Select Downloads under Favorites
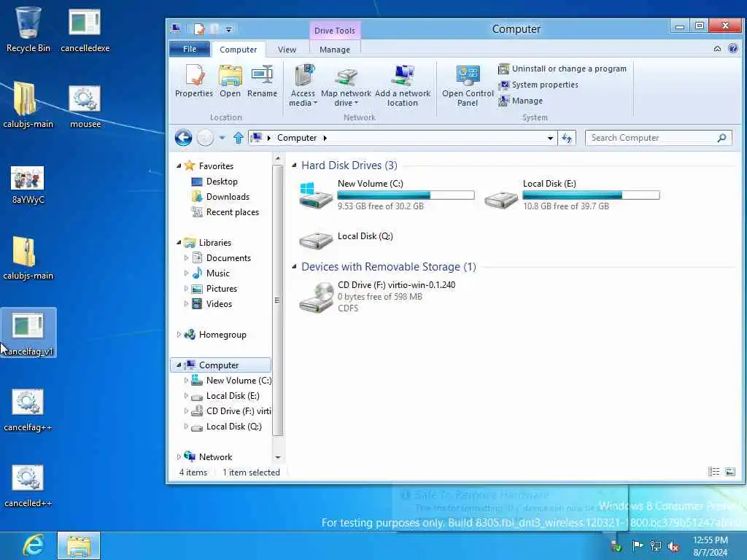 pyautogui.click(x=228, y=197)
